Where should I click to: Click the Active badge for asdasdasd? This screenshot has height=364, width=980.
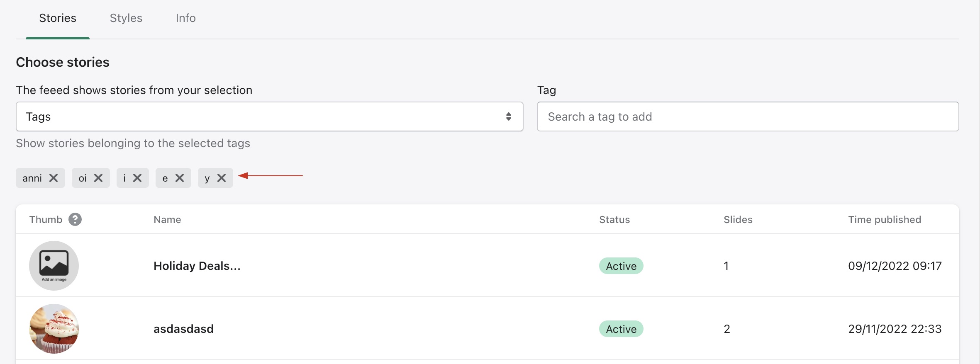pos(621,329)
